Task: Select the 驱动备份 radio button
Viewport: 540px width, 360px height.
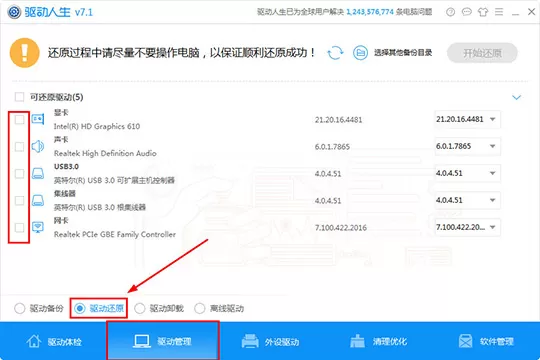Action: point(20,308)
